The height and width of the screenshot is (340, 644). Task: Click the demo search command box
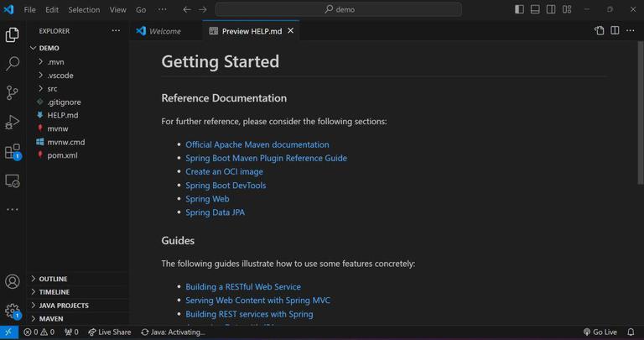tap(338, 9)
